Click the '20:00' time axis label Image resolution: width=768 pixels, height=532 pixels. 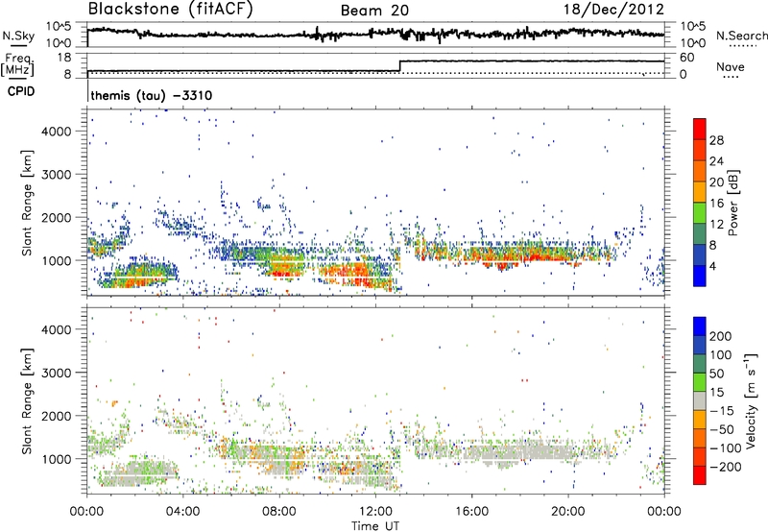567,512
